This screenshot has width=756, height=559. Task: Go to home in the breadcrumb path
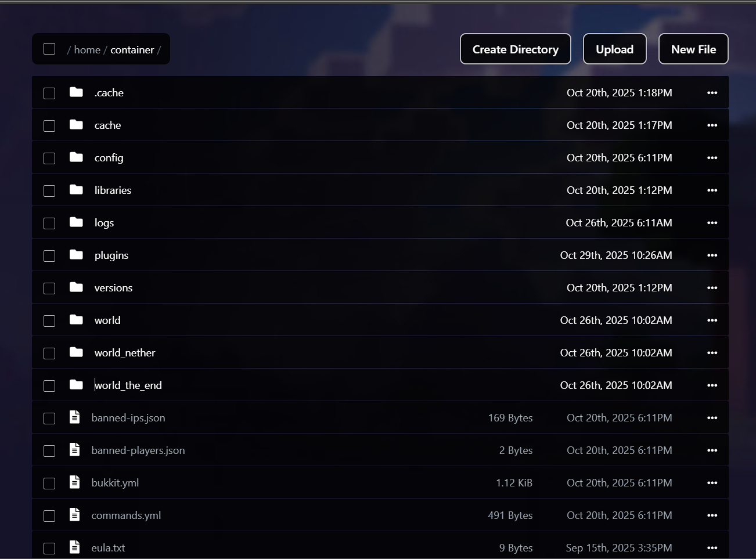(x=87, y=50)
